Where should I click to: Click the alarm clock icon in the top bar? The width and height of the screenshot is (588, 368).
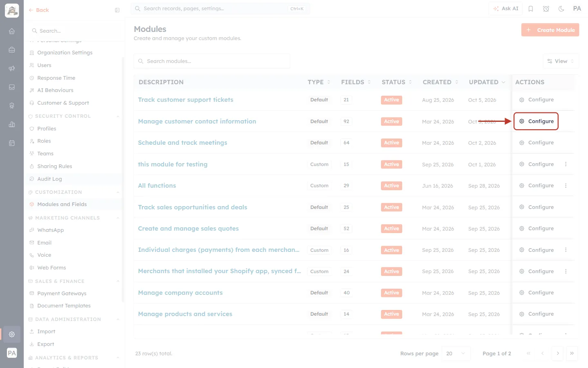[x=546, y=9]
